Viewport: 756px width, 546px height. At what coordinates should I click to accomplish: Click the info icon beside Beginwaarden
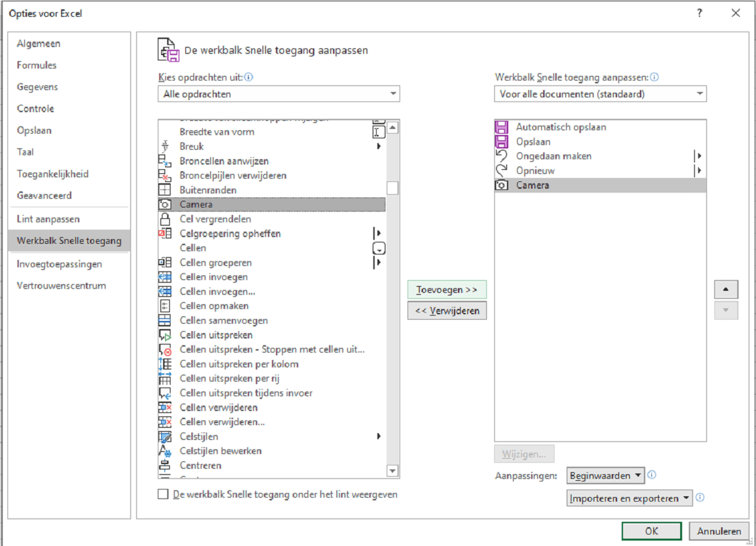point(652,475)
